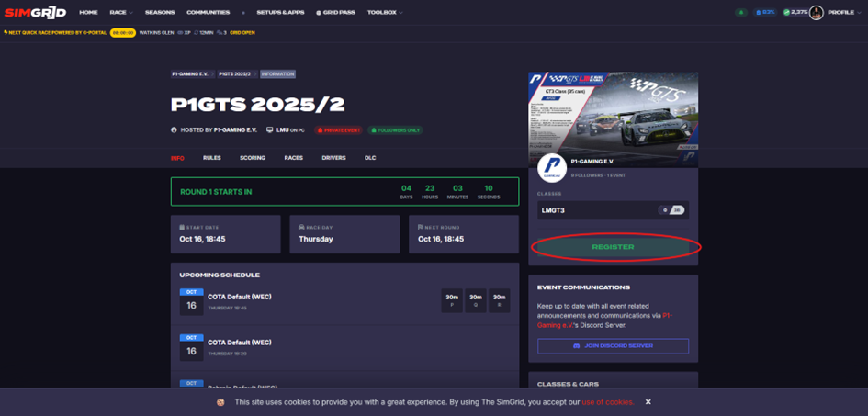The image size is (868, 416).
Task: Click the blue 835 points indicator
Action: [764, 12]
